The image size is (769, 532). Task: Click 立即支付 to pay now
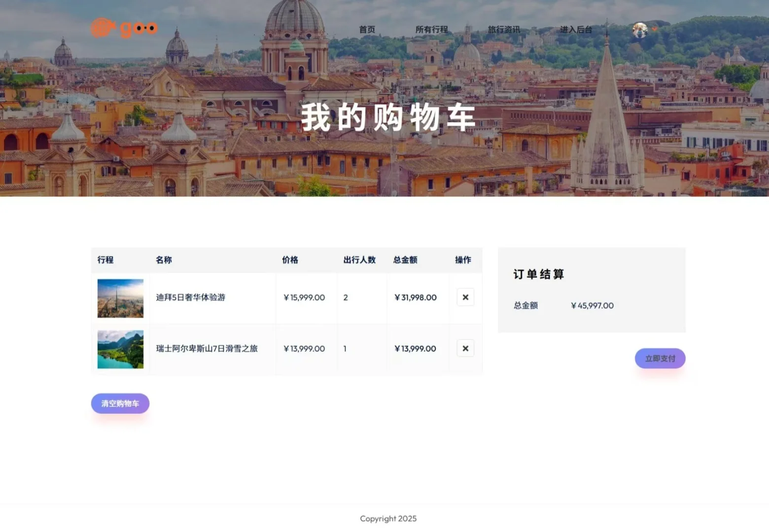(x=660, y=358)
